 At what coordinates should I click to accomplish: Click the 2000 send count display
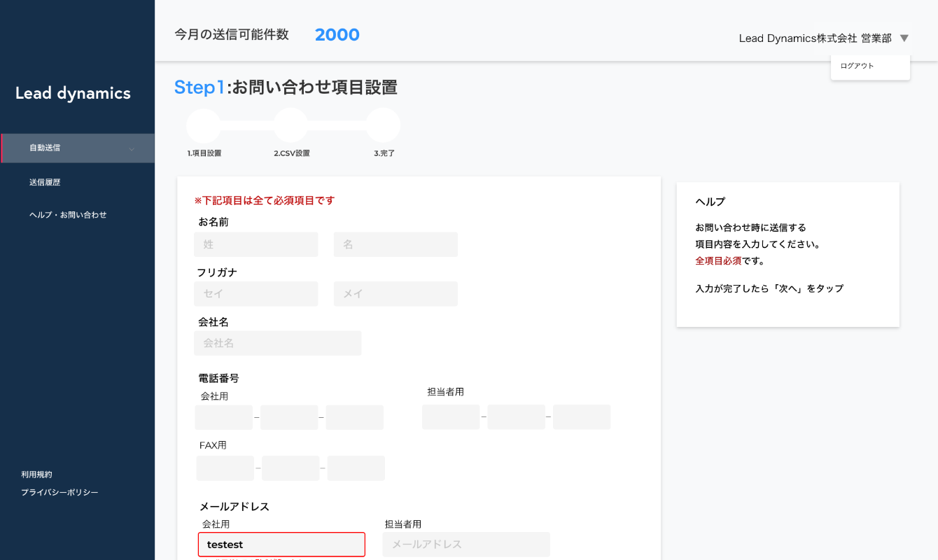tap(337, 34)
